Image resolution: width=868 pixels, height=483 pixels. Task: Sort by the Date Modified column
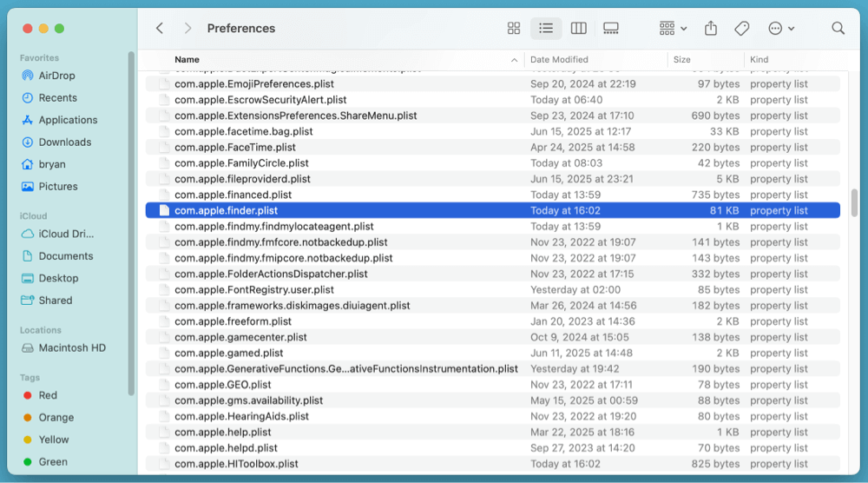click(x=559, y=59)
